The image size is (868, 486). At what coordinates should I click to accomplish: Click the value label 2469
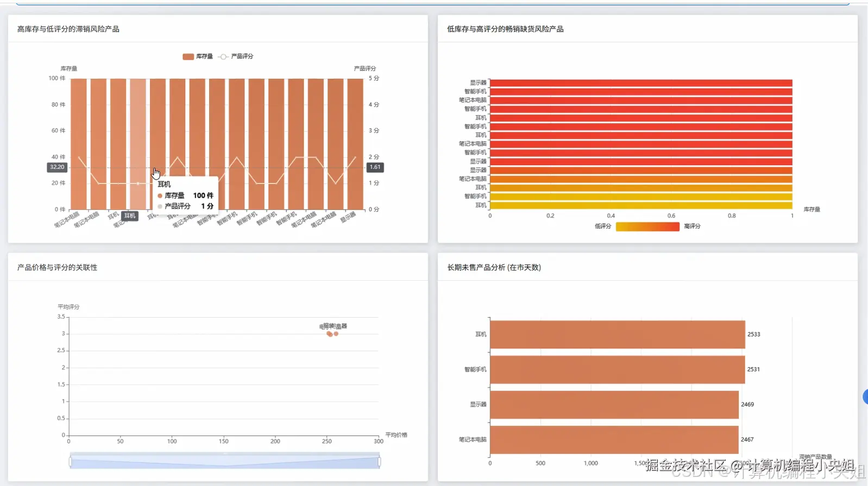[x=747, y=405]
